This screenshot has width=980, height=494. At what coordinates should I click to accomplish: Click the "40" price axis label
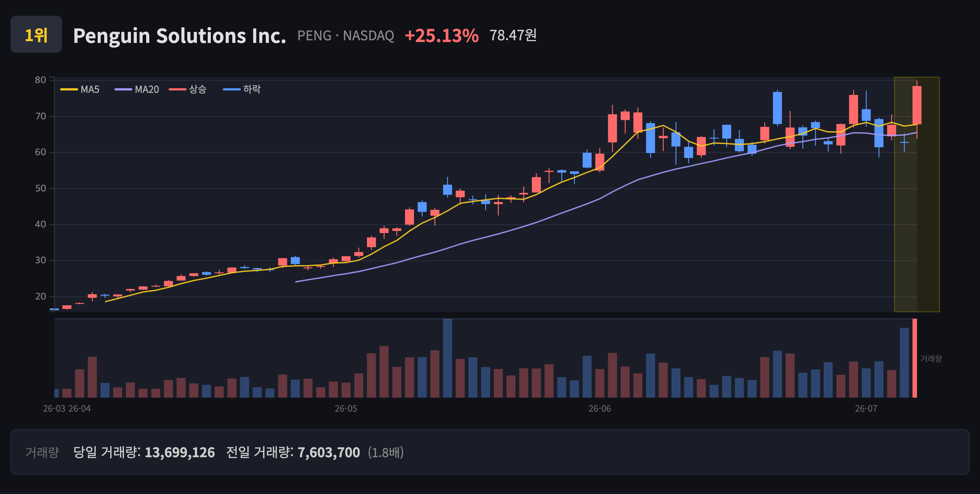tap(40, 224)
